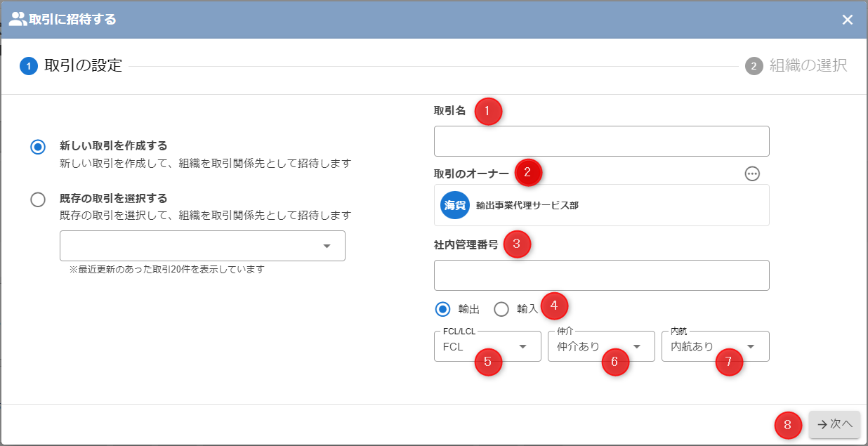Choose the 輸出 radio button
868x446 pixels.
tap(442, 309)
